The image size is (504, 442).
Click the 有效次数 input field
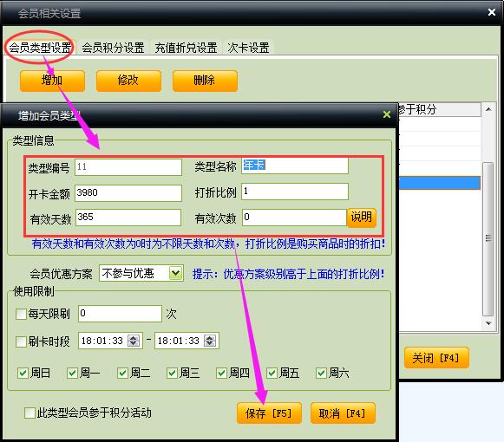click(x=294, y=218)
